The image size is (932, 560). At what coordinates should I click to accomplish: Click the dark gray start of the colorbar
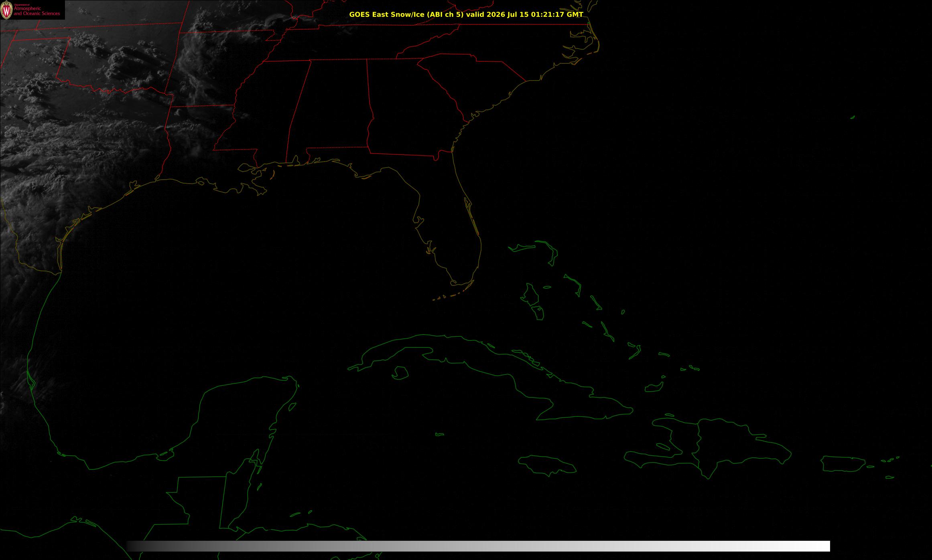pyautogui.click(x=138, y=546)
